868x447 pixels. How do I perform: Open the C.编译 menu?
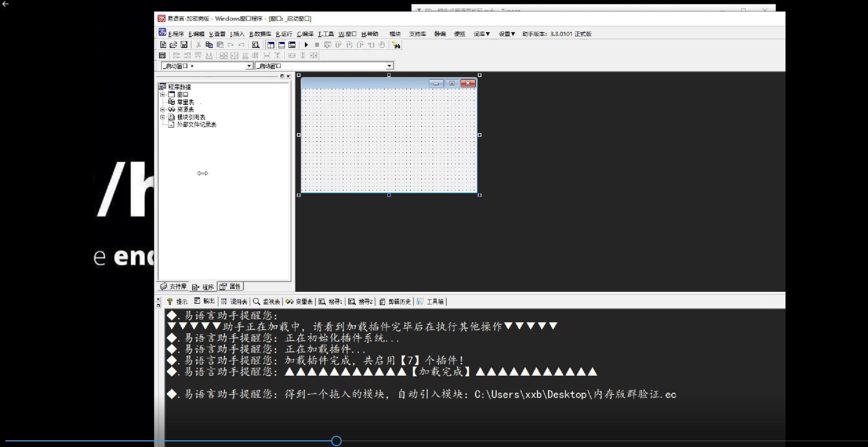coord(305,34)
